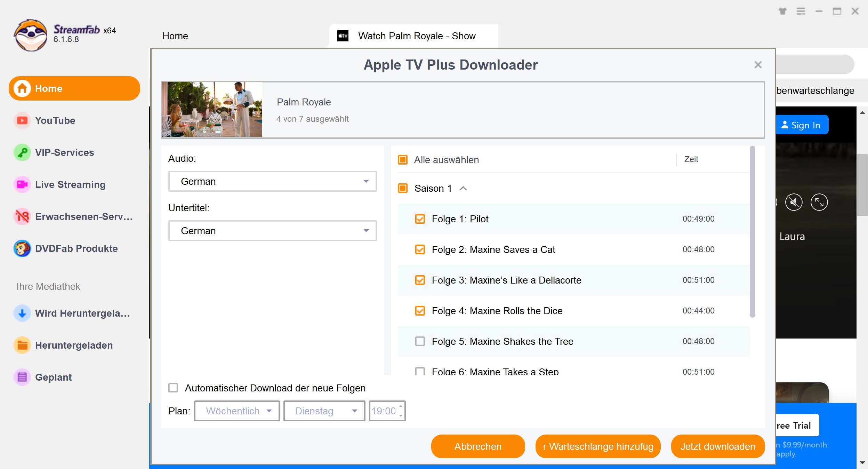Increase the 19:00 time stepper
The height and width of the screenshot is (469, 868).
pyautogui.click(x=401, y=406)
